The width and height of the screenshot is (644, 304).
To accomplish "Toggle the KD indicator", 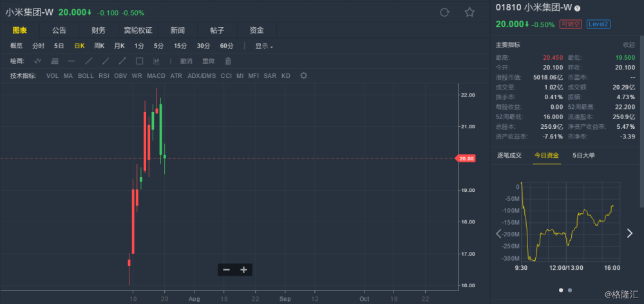I will 286,75.
